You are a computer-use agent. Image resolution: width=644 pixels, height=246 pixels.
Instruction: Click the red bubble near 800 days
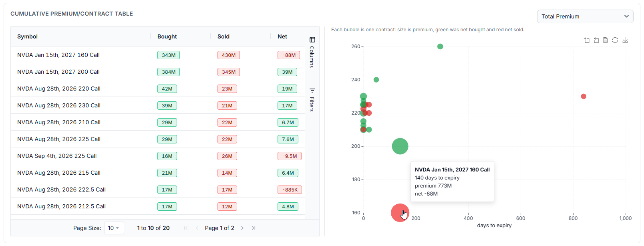coord(584,96)
